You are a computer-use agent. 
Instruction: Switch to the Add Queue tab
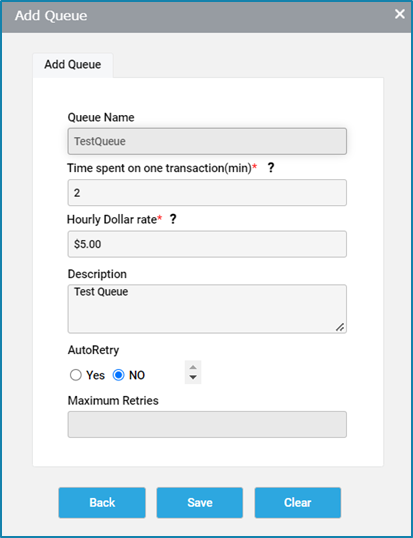pyautogui.click(x=73, y=65)
